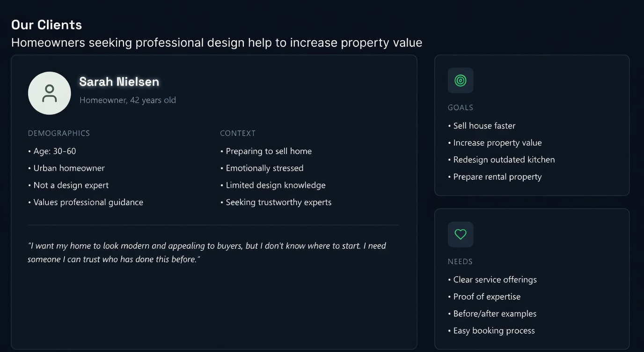
Task: Click 'Emotionally stressed' context item
Action: coord(264,168)
